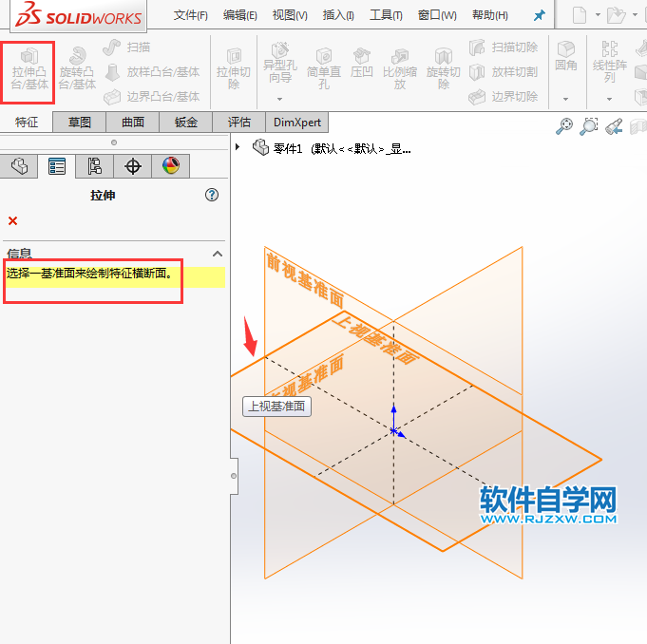
Task: Click the DimXpertManager crosshair panel icon
Action: coord(132,166)
